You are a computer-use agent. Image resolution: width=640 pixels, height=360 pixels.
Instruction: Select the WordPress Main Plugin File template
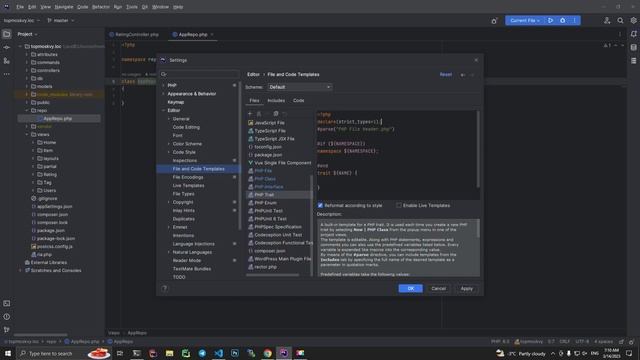(x=279, y=259)
